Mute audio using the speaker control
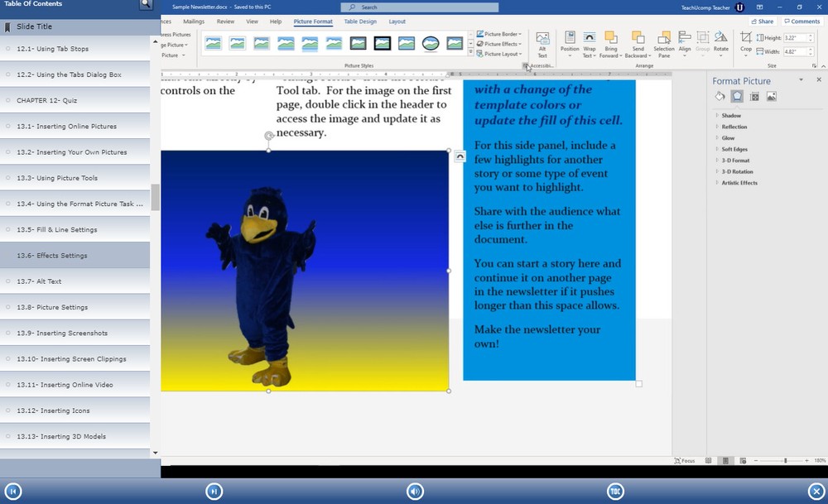 pos(415,491)
